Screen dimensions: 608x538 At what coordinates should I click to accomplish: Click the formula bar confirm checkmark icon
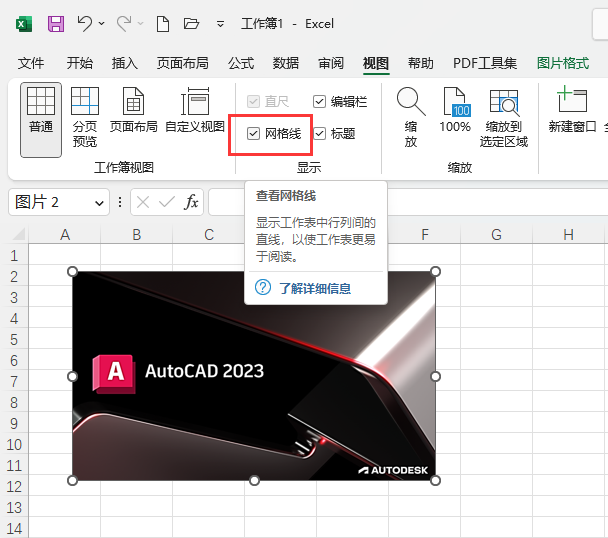point(167,202)
